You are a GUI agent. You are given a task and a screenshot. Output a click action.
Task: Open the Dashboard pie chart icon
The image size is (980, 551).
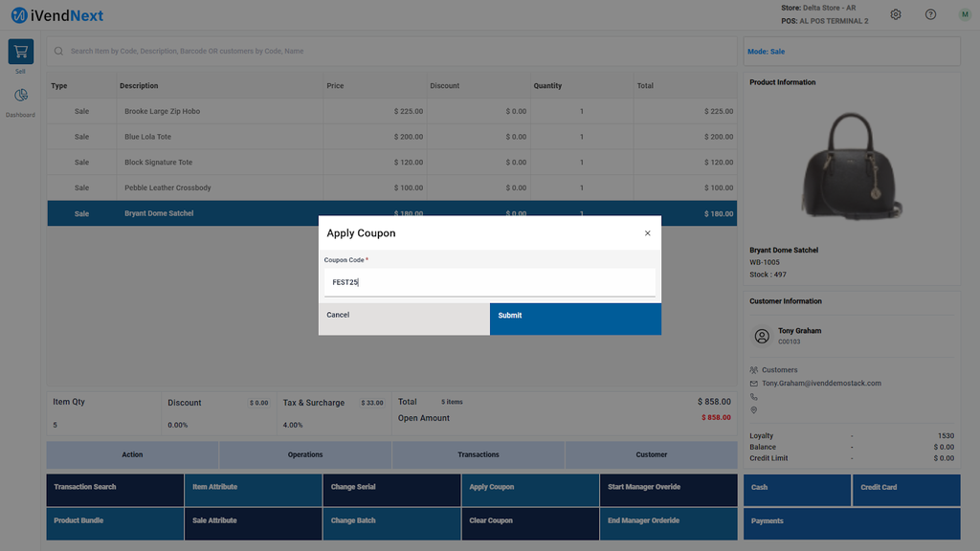coord(20,96)
